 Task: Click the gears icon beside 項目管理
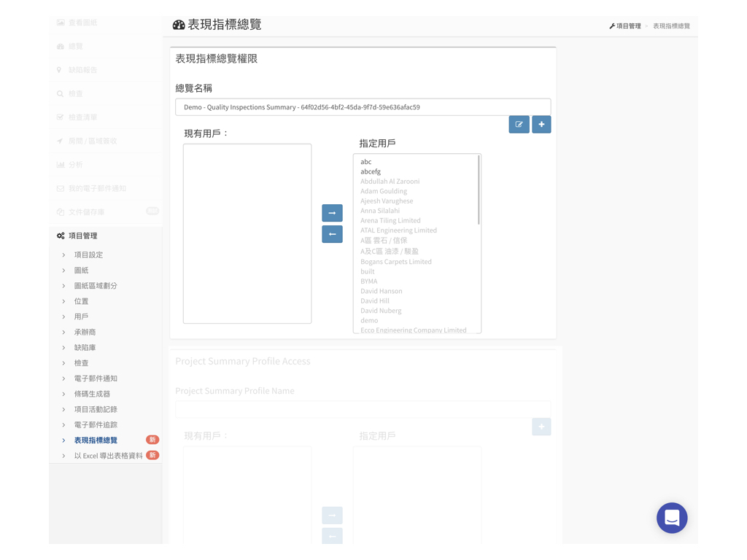(x=61, y=236)
